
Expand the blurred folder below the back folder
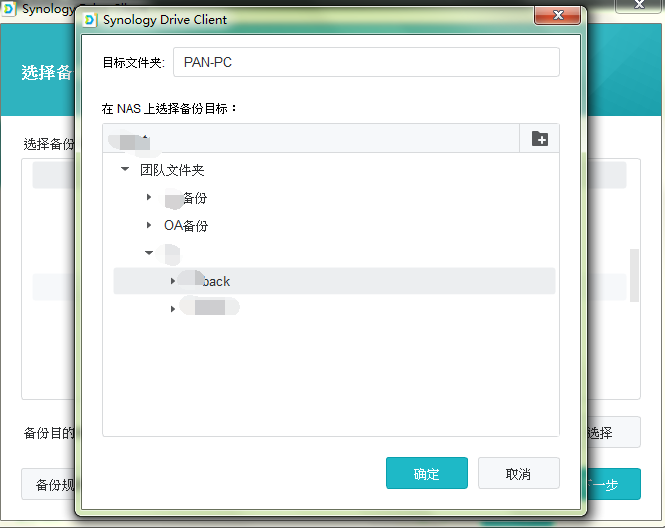click(173, 309)
